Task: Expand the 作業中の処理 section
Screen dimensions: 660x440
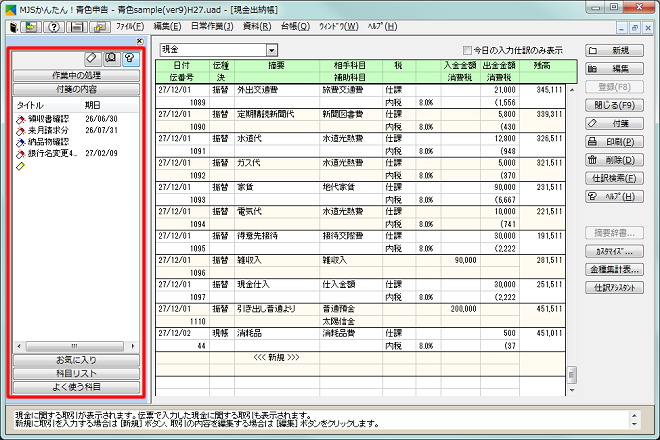Action: 76,75
